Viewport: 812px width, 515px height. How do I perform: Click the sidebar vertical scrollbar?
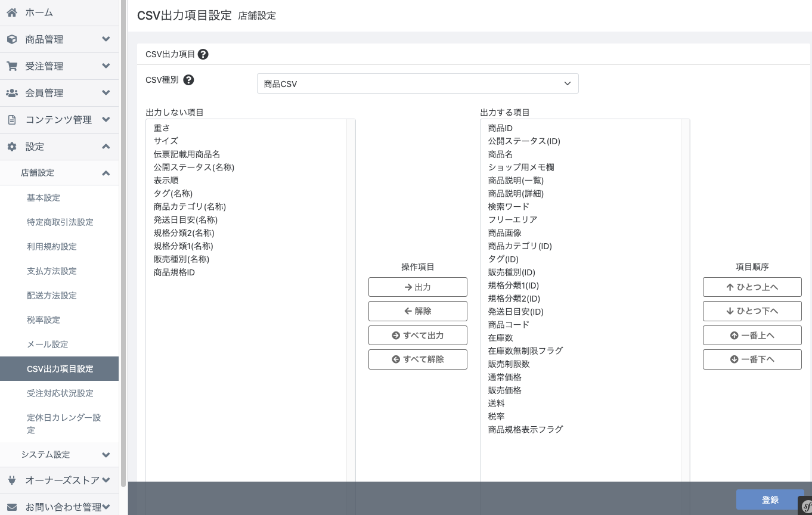pos(123,244)
